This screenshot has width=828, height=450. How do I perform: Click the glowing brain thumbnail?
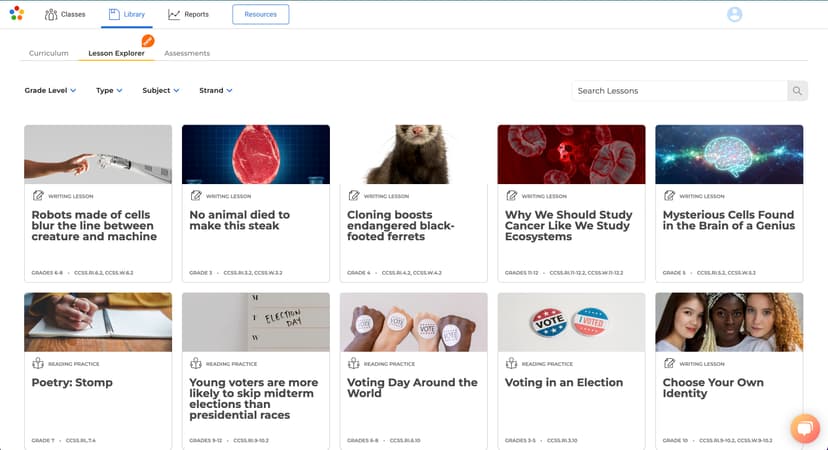(729, 154)
